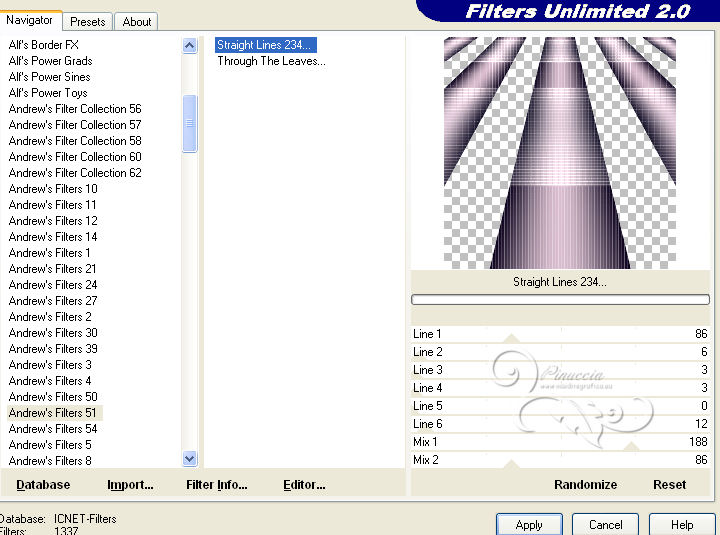Select Andrew's Filters 3

point(50,365)
